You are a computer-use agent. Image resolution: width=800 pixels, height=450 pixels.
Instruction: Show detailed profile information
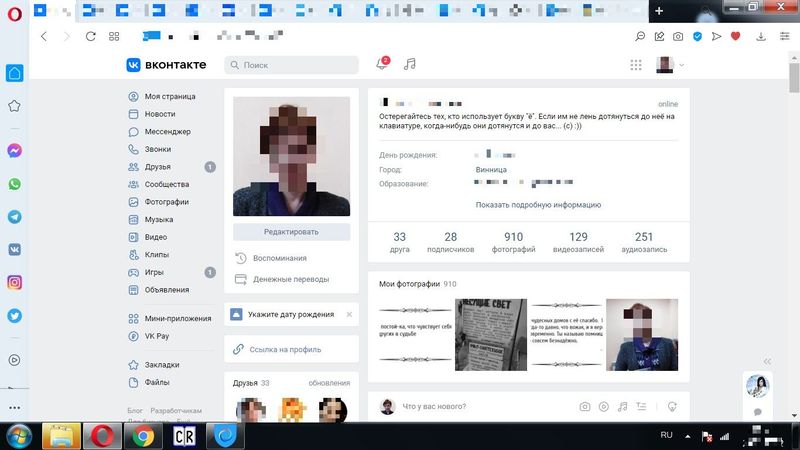click(538, 204)
